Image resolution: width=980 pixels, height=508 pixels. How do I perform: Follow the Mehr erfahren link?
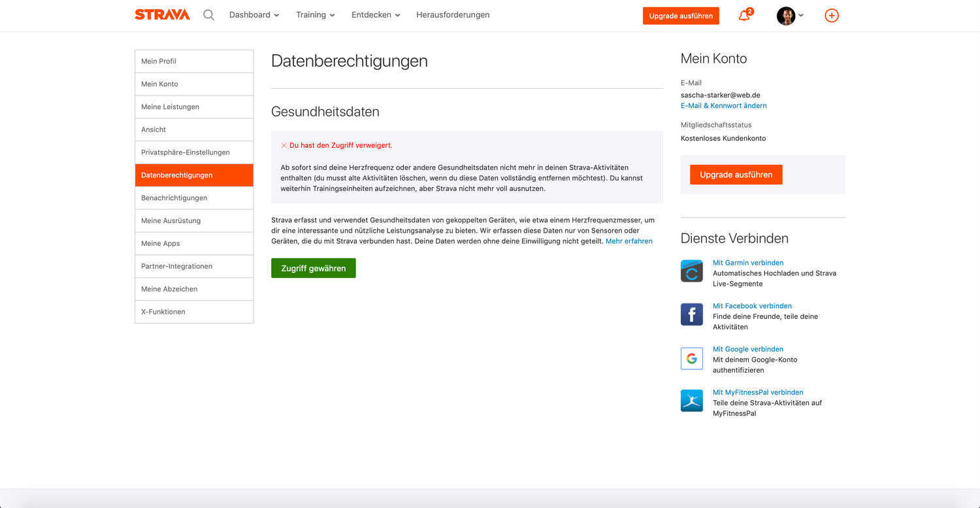point(629,241)
